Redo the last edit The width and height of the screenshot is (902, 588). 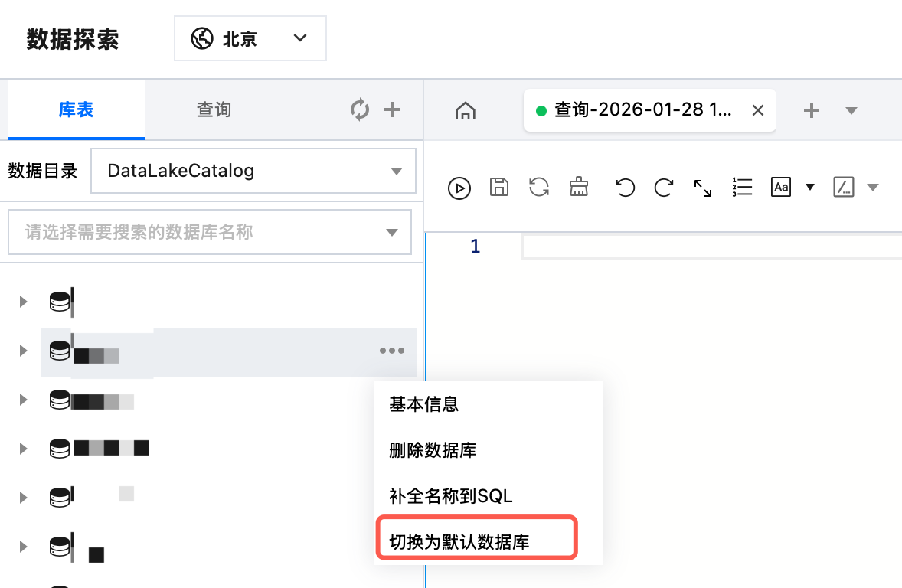click(x=664, y=188)
